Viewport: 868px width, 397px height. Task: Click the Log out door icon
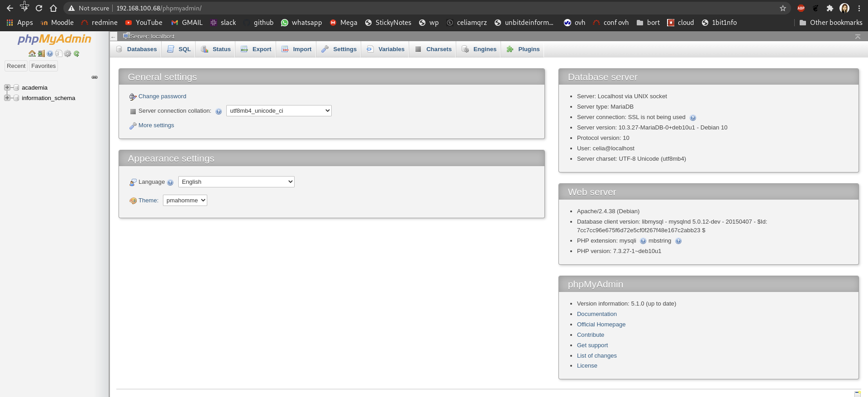tap(41, 53)
